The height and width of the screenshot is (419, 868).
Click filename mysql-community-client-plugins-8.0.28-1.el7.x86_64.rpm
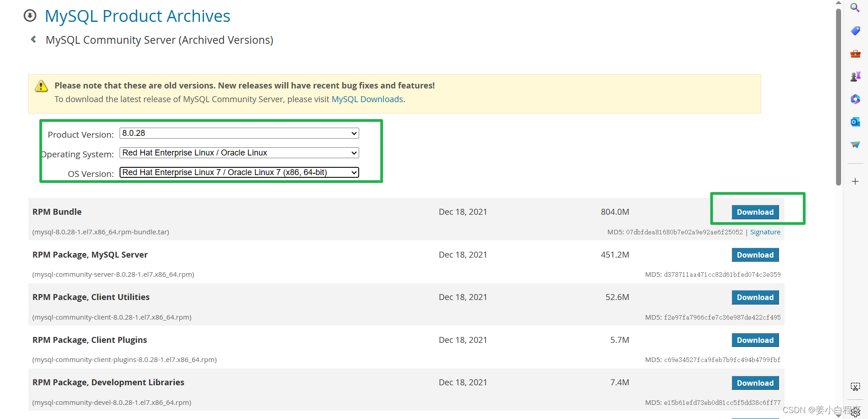click(124, 360)
